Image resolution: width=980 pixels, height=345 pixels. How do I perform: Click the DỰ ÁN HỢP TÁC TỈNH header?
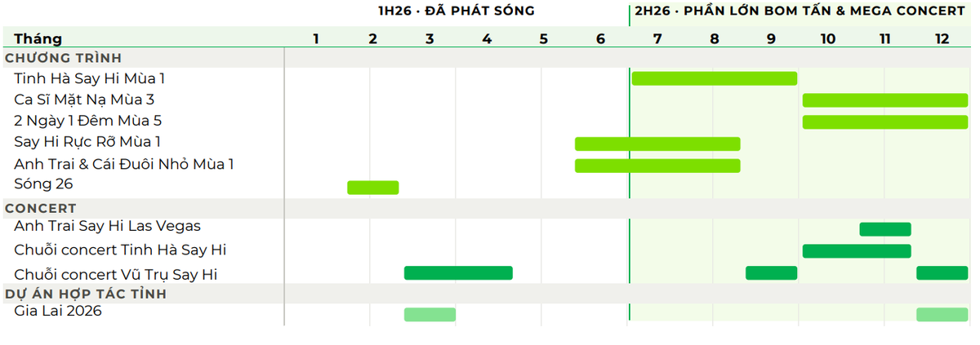click(x=86, y=294)
